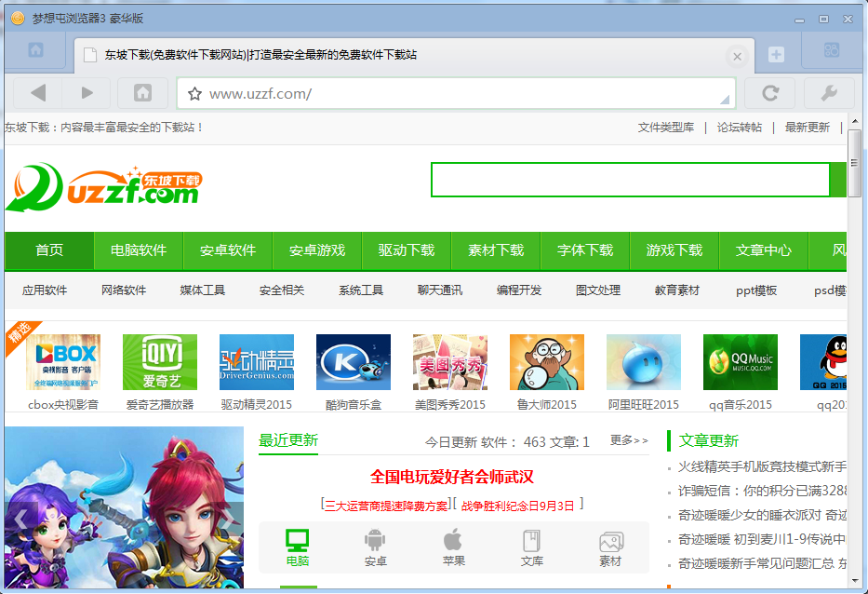Viewport: 868px width, 594px height.
Task: Click the 教育素材 subcategory link
Action: [677, 290]
